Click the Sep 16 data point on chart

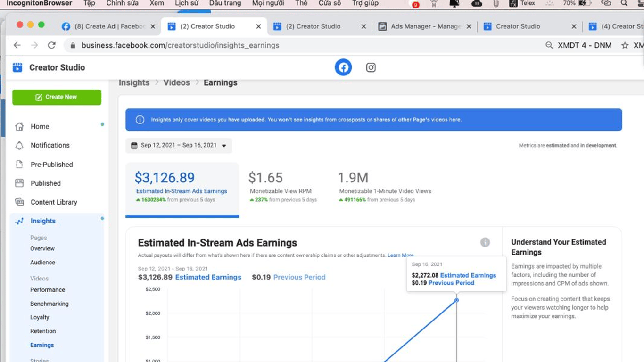pyautogui.click(x=456, y=300)
